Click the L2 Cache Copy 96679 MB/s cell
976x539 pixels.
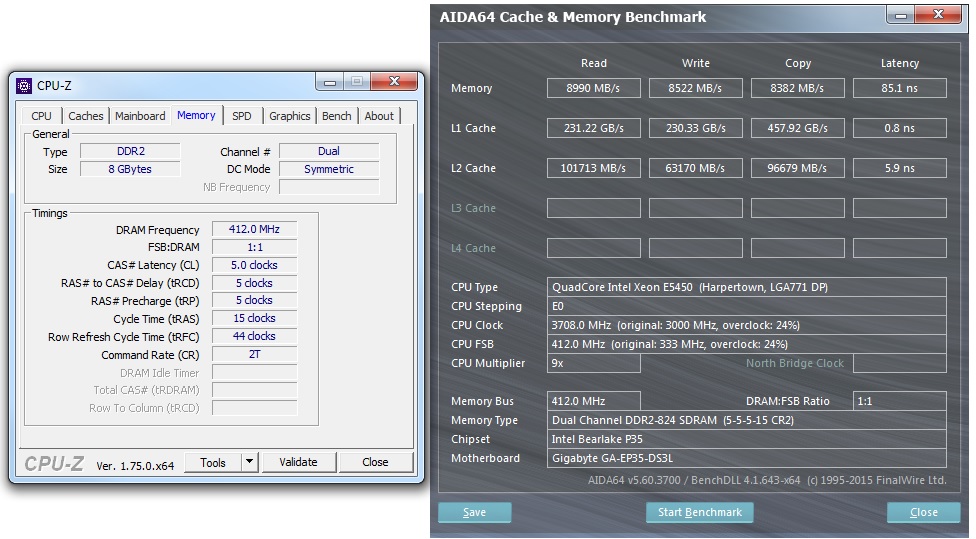(x=798, y=168)
